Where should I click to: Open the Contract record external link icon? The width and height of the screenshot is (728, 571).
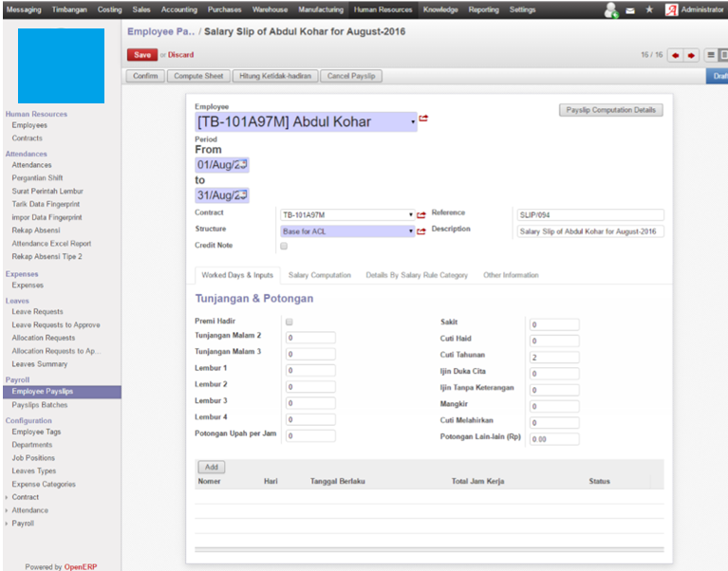tap(421, 215)
